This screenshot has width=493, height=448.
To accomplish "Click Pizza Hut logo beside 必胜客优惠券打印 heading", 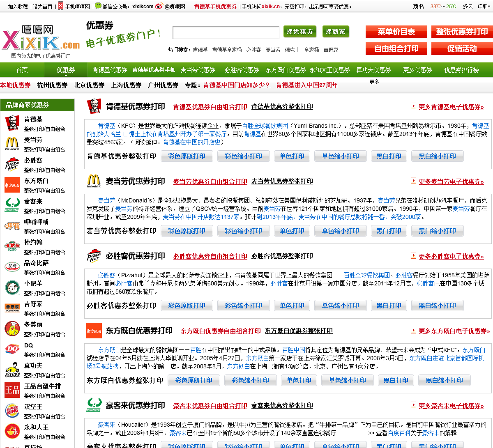I will [94, 256].
